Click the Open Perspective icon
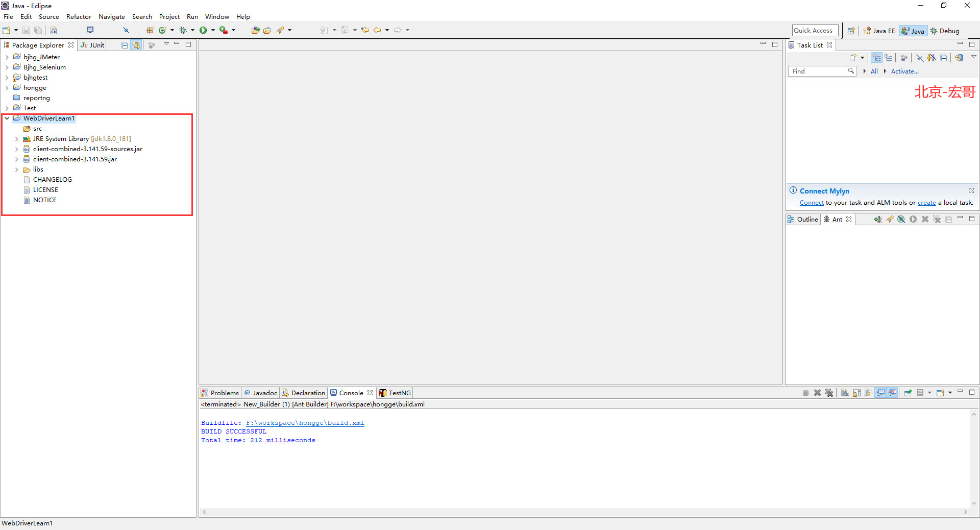Viewport: 980px width, 530px height. 851,31
